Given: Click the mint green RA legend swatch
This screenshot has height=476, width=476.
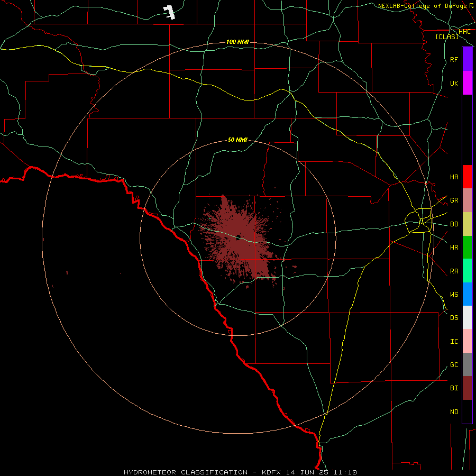Looking at the screenshot, I should (x=467, y=271).
